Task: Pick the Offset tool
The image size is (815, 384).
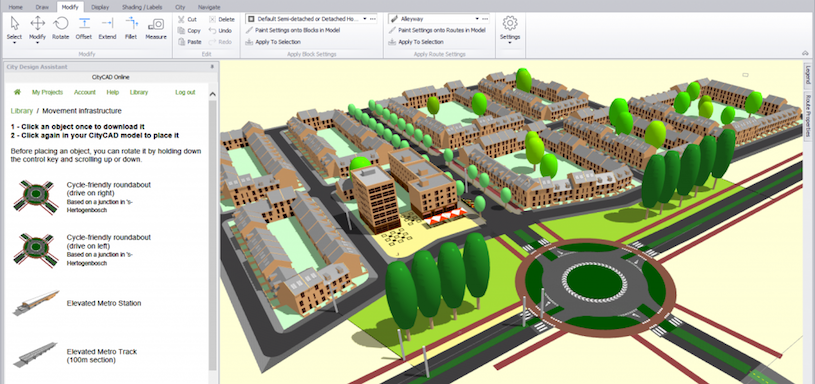Action: tap(84, 28)
